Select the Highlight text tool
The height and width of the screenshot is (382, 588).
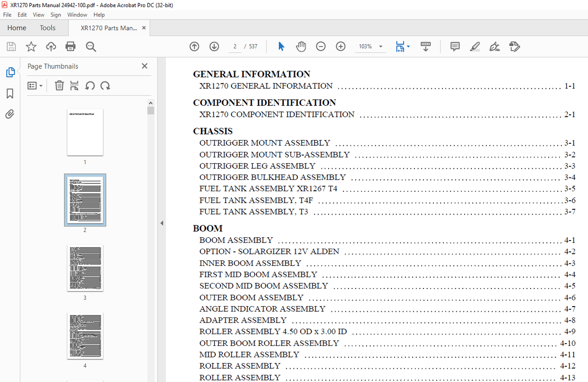tap(475, 47)
